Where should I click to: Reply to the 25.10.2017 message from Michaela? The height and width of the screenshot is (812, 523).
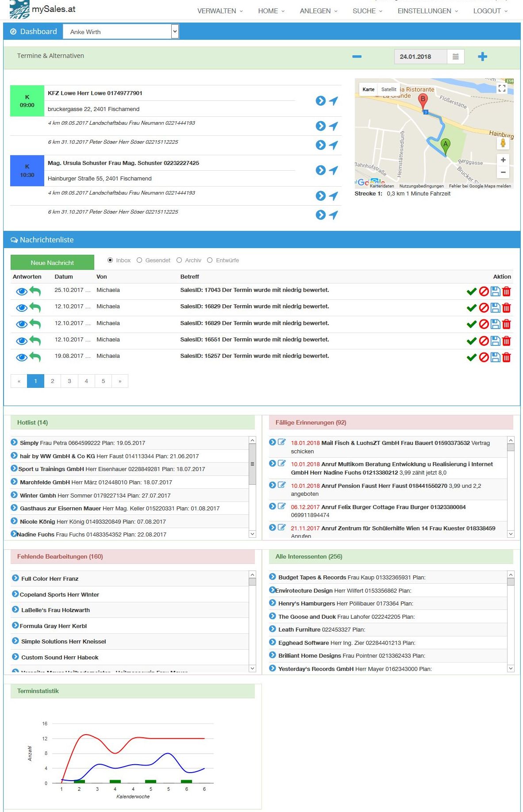click(x=35, y=291)
